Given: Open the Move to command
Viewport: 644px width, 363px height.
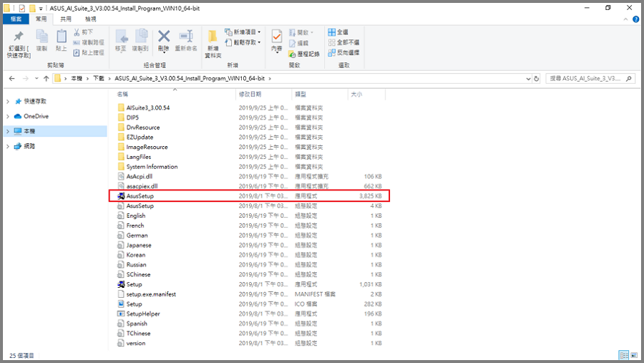Looking at the screenshot, I should (121, 41).
